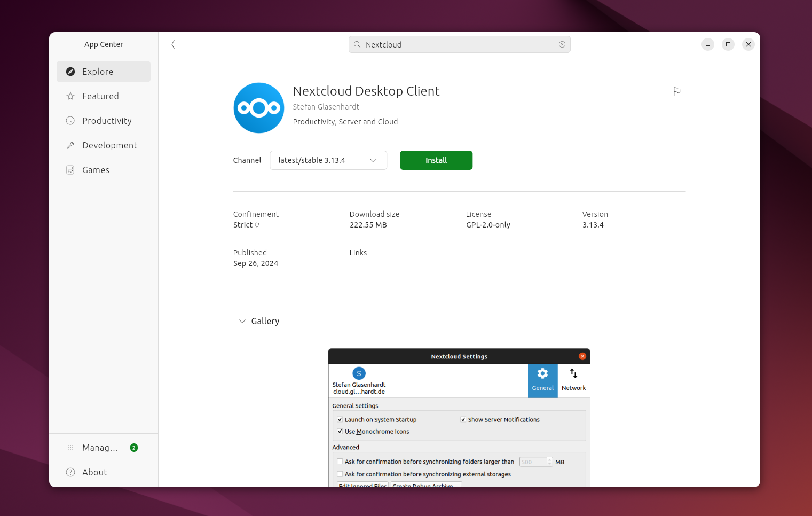Click the Featured star icon

(70, 96)
